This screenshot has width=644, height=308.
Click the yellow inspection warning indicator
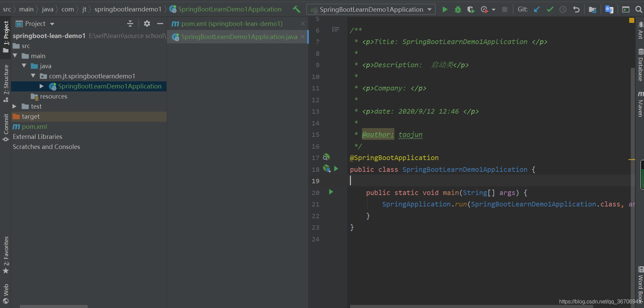(632, 21)
